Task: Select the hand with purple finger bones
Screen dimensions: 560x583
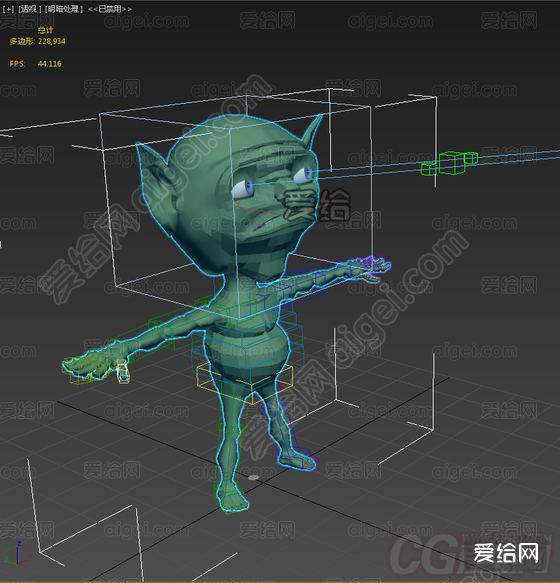Action: pyautogui.click(x=366, y=268)
